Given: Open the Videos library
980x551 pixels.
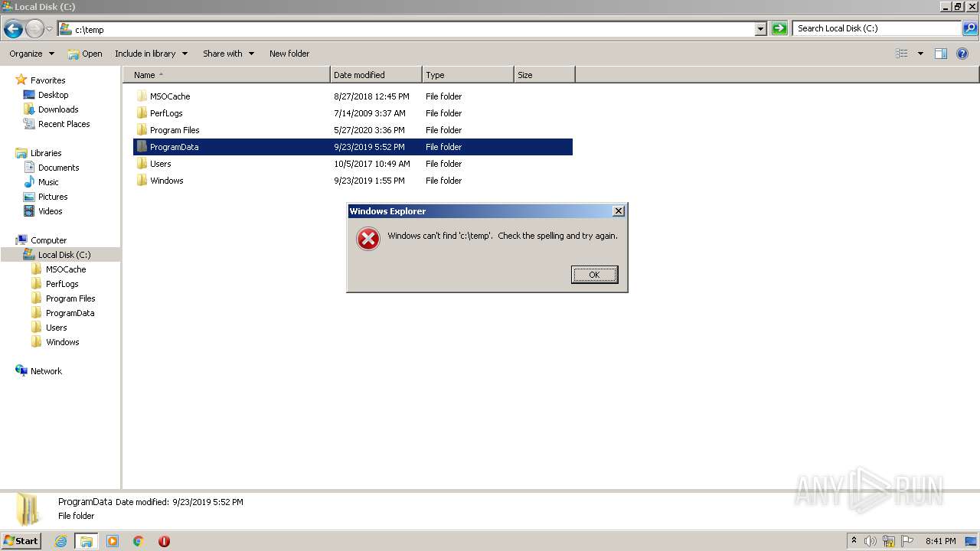Looking at the screenshot, I should pyautogui.click(x=50, y=211).
